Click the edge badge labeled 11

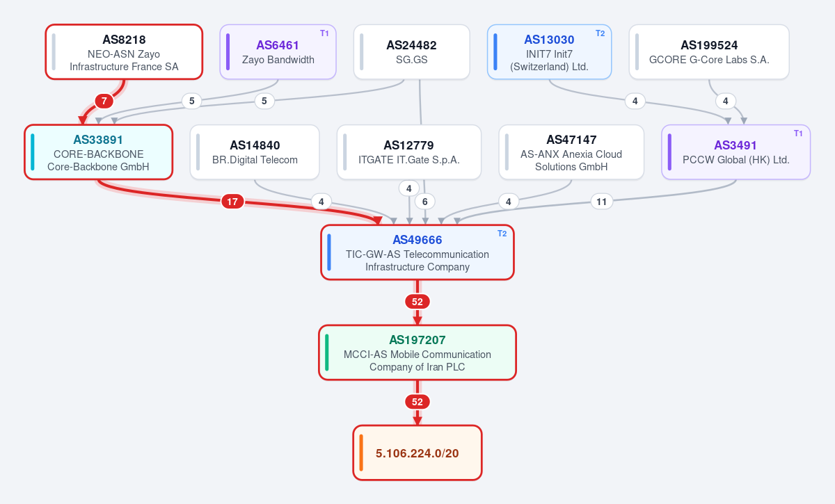pyautogui.click(x=602, y=202)
